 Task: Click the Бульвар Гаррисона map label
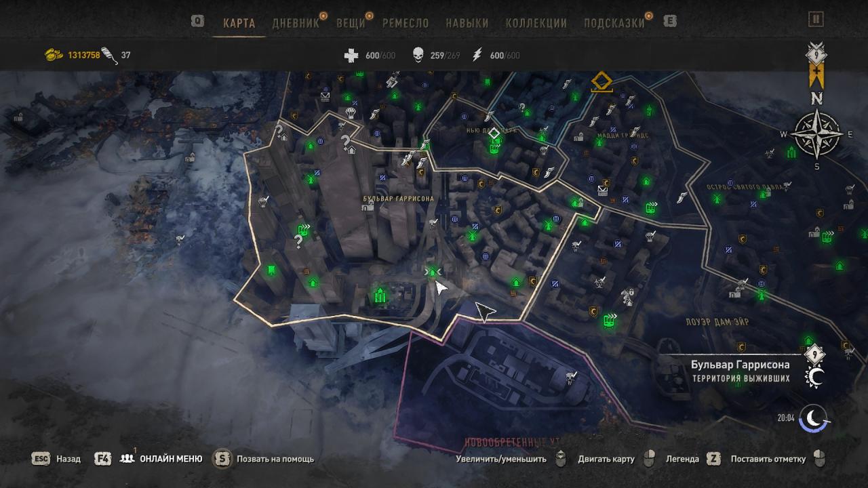pos(398,199)
